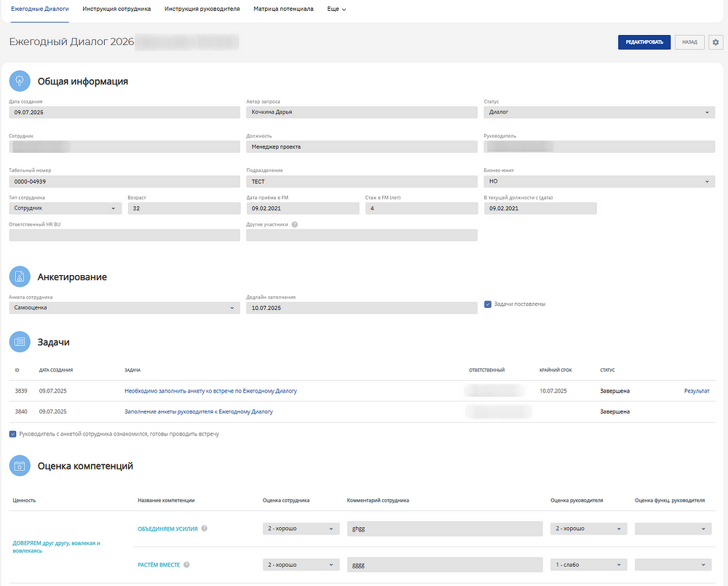
Task: Expand the Еще menu
Action: pyautogui.click(x=336, y=9)
